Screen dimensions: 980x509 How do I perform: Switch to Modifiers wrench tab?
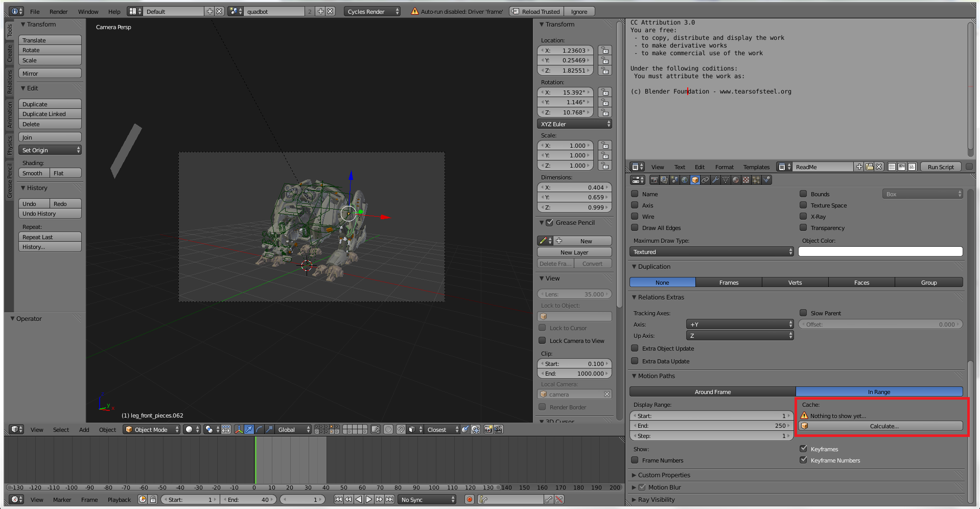pos(715,180)
